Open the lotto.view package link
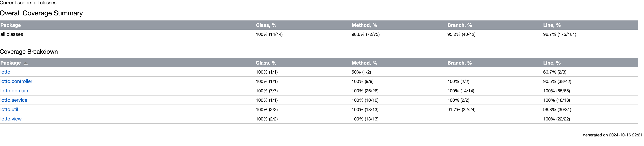Viewport: 644px width, 146px height. [11, 119]
